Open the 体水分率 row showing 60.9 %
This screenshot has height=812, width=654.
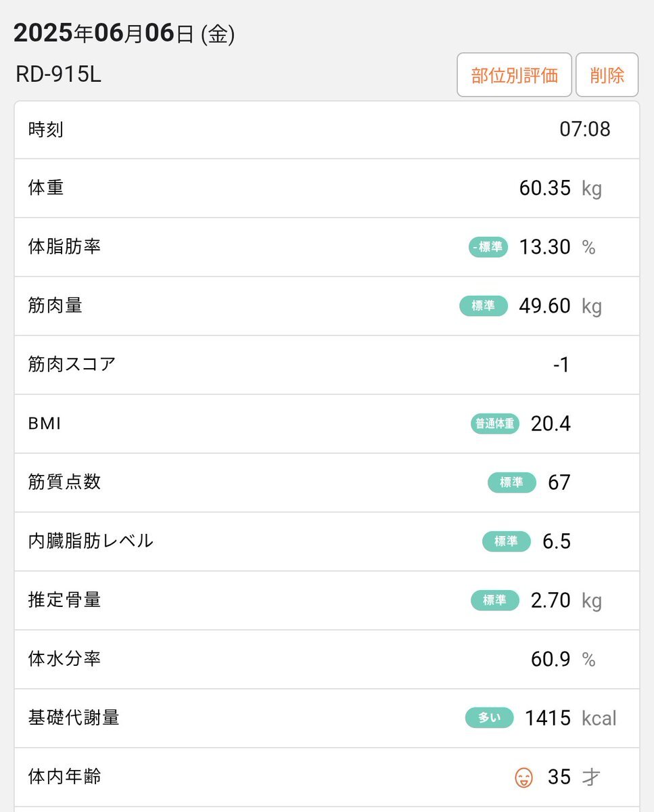[327, 659]
